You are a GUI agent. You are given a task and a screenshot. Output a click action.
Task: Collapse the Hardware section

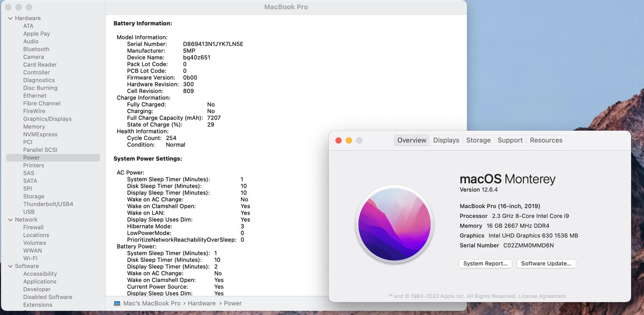[x=10, y=18]
